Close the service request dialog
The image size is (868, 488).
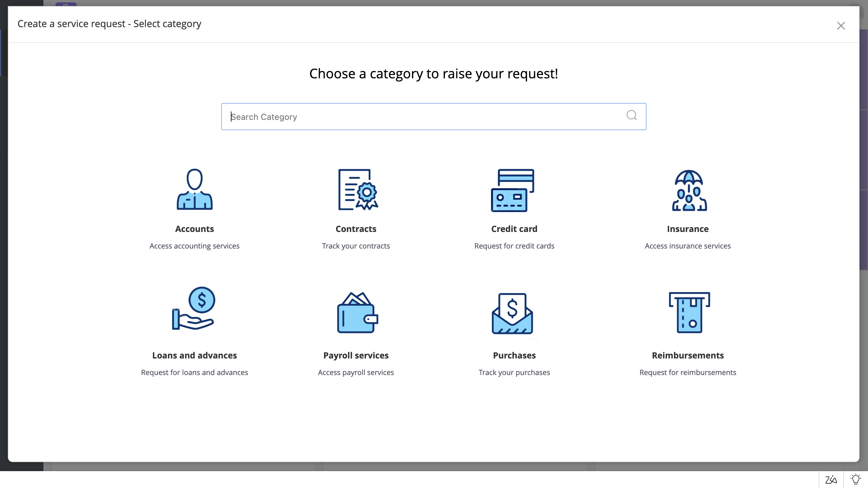[x=841, y=26]
